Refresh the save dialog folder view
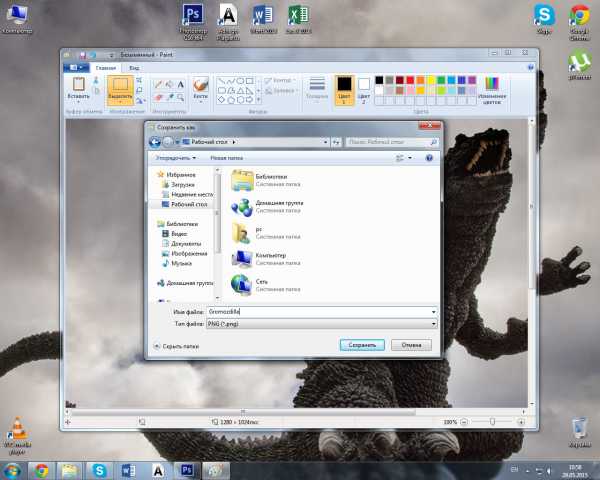The height and width of the screenshot is (480, 600). point(336,142)
